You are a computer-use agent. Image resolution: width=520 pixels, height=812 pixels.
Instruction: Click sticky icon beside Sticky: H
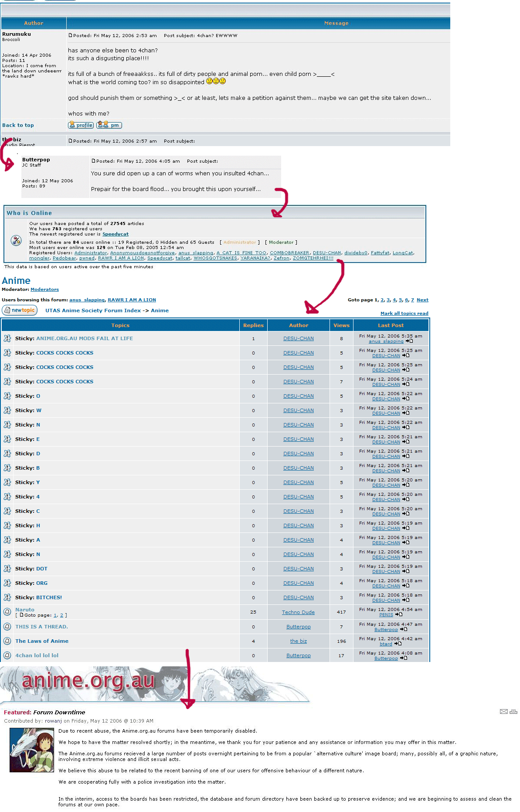7,525
